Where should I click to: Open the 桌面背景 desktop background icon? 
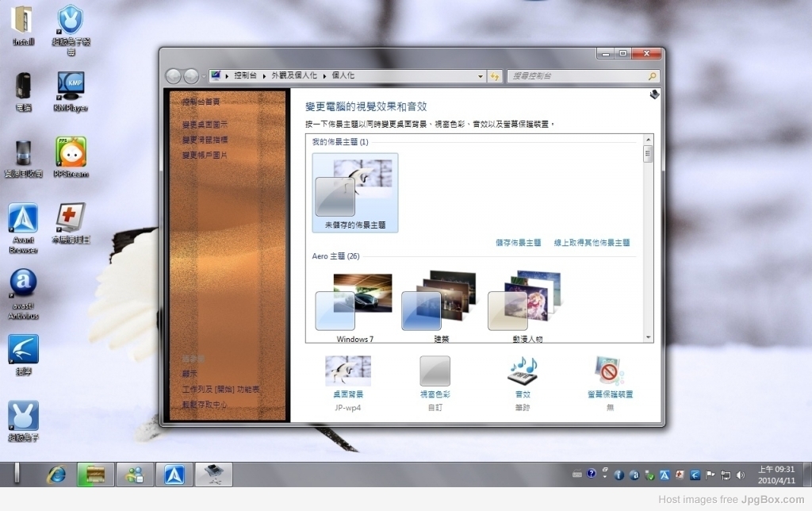click(347, 371)
